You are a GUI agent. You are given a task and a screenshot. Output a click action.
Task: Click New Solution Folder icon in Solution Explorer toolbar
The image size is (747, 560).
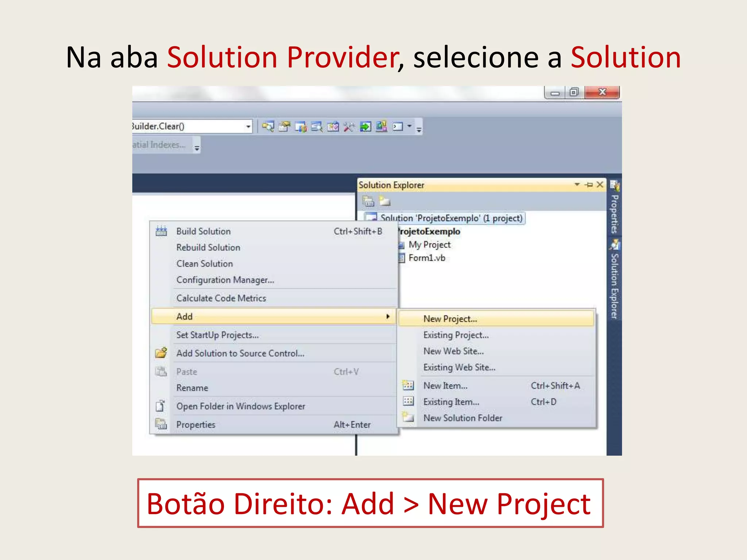click(384, 201)
